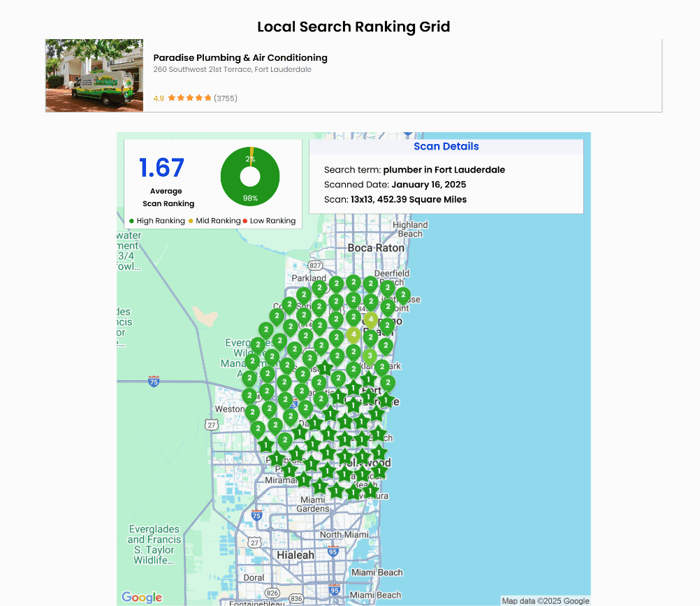700x606 pixels.
Task: Click the Paradise Plumbing & Air Conditioning name
Action: click(240, 57)
